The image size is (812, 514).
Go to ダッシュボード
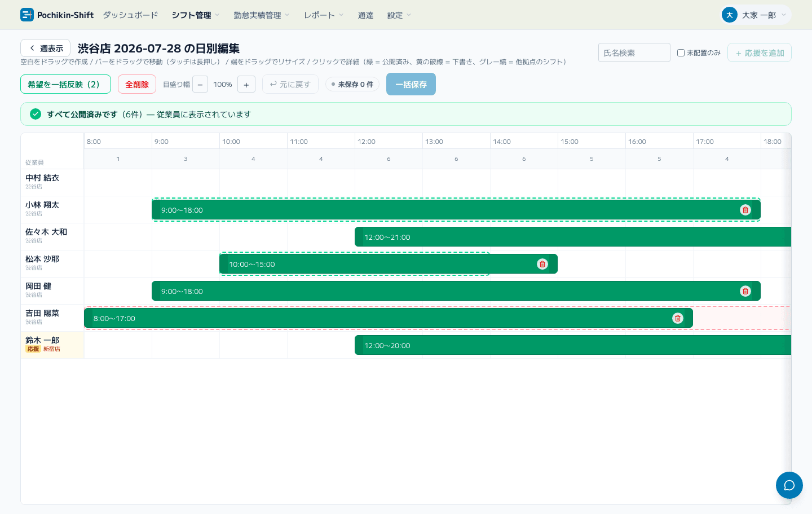[130, 15]
